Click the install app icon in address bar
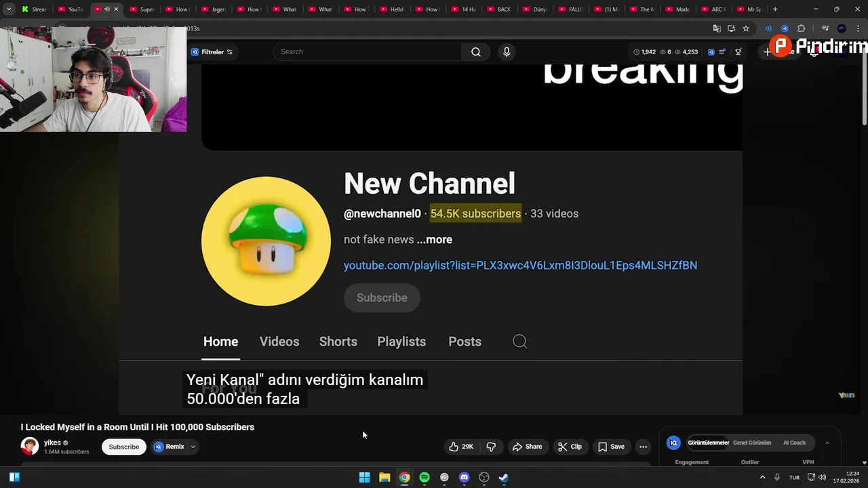The height and width of the screenshot is (488, 868). [x=731, y=28]
